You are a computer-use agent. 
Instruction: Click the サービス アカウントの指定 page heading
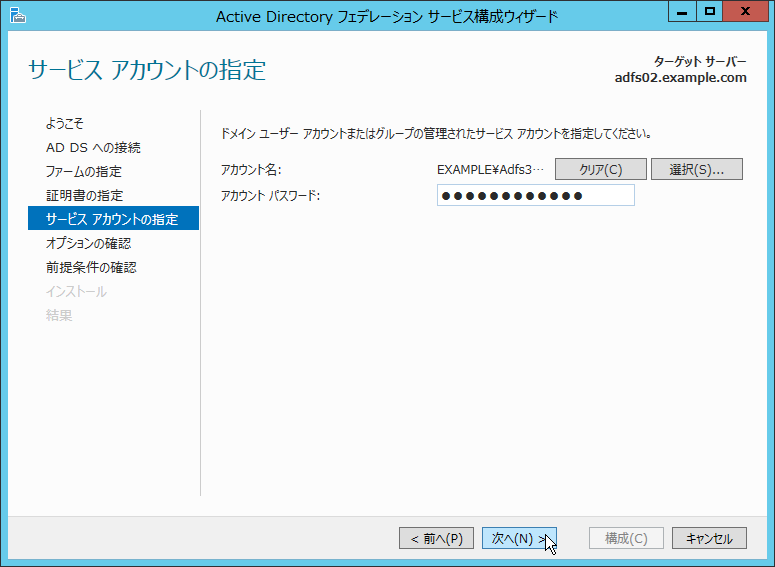click(147, 70)
